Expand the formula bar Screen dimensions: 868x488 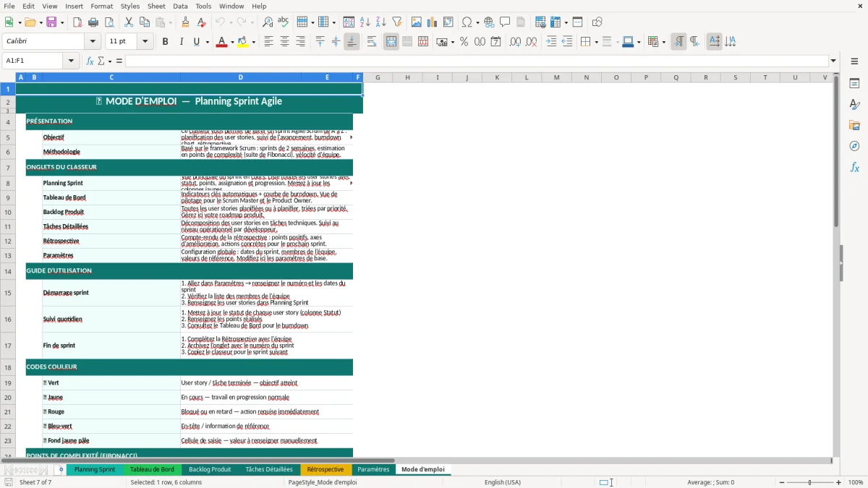pyautogui.click(x=833, y=61)
